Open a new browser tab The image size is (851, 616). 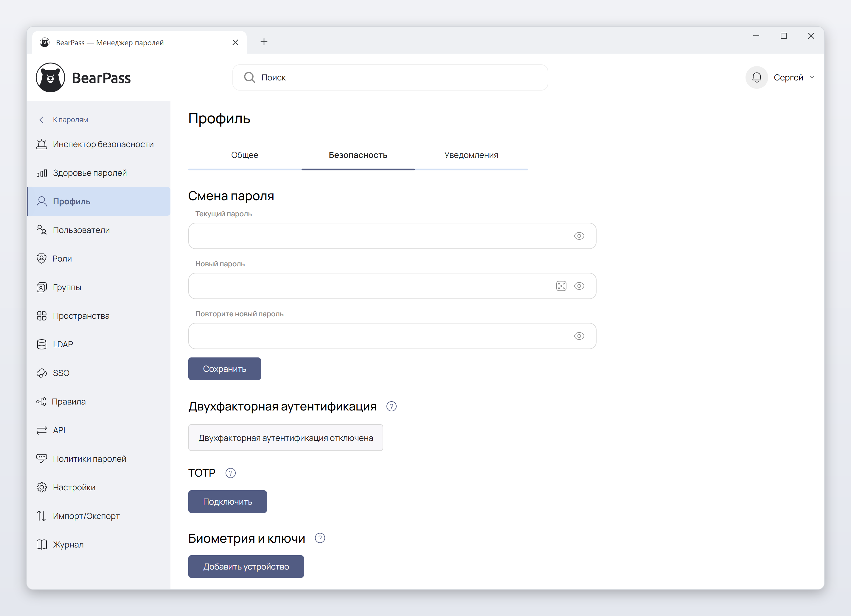pos(264,42)
